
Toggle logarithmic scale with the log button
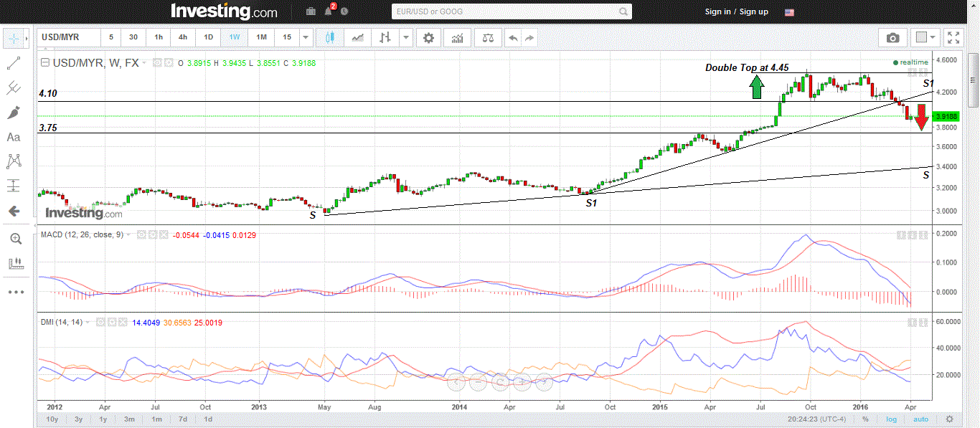891,419
